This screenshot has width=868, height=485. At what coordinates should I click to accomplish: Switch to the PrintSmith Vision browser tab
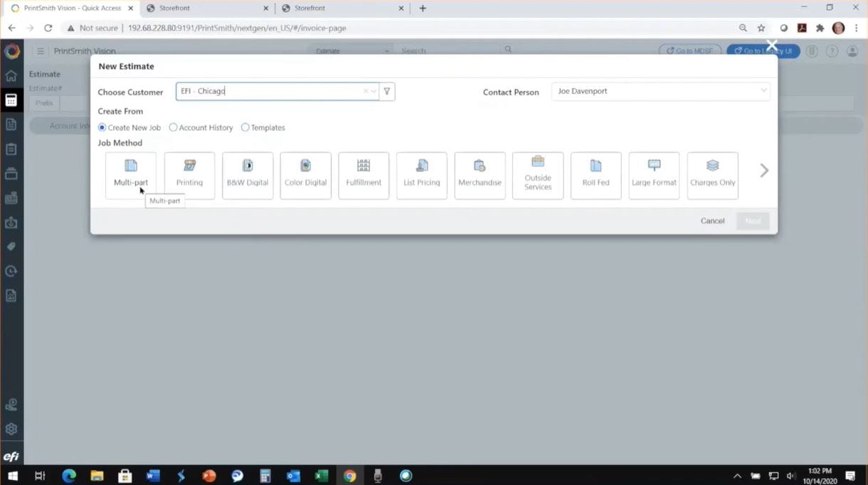pos(71,9)
